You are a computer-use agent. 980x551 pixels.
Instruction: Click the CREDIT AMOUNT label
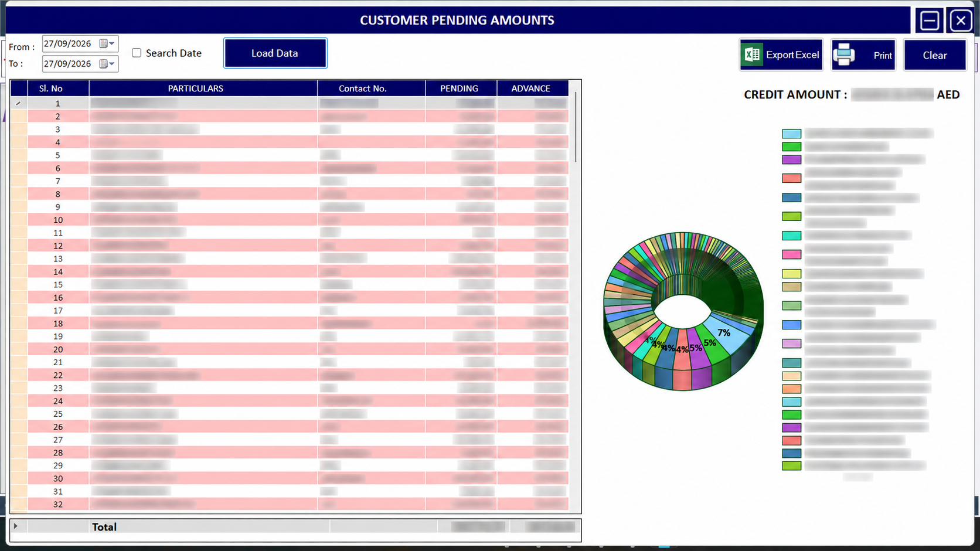(x=795, y=94)
